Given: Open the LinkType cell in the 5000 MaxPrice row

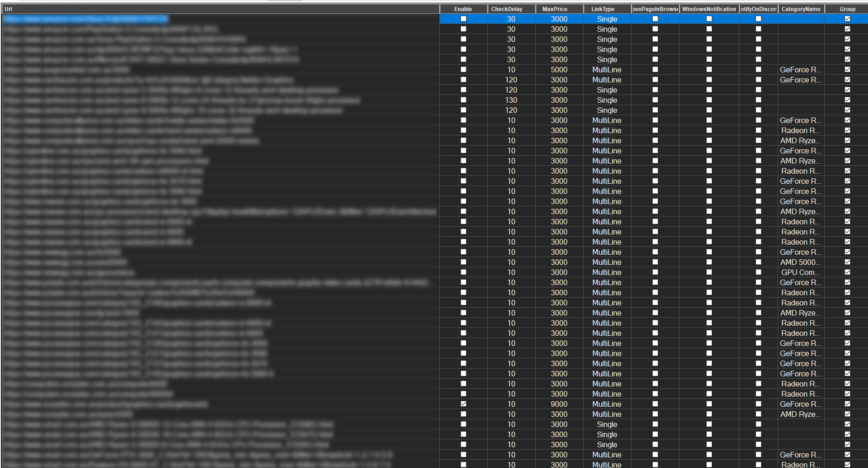Looking at the screenshot, I should [x=607, y=70].
